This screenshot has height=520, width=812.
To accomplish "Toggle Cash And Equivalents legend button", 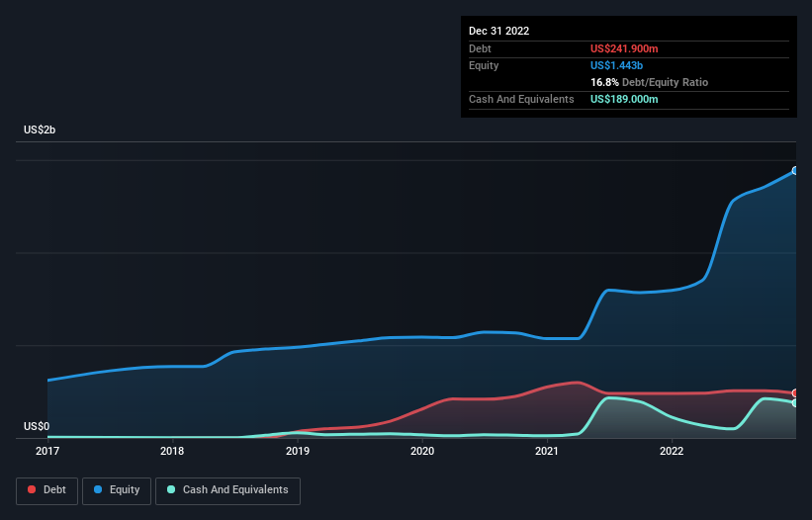I will coord(227,490).
